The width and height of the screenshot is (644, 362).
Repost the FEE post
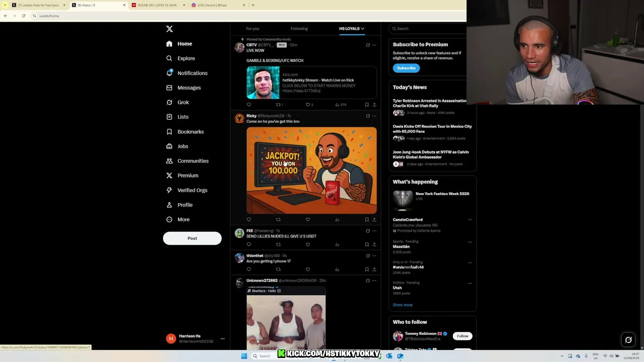point(278,244)
